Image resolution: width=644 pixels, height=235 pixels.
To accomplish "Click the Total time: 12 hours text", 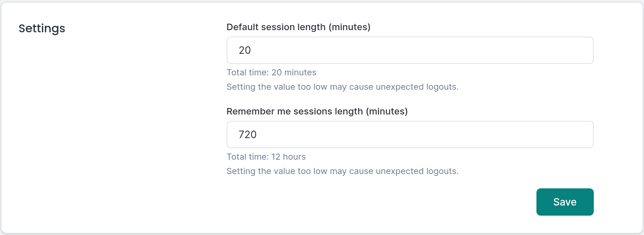I will tap(266, 157).
